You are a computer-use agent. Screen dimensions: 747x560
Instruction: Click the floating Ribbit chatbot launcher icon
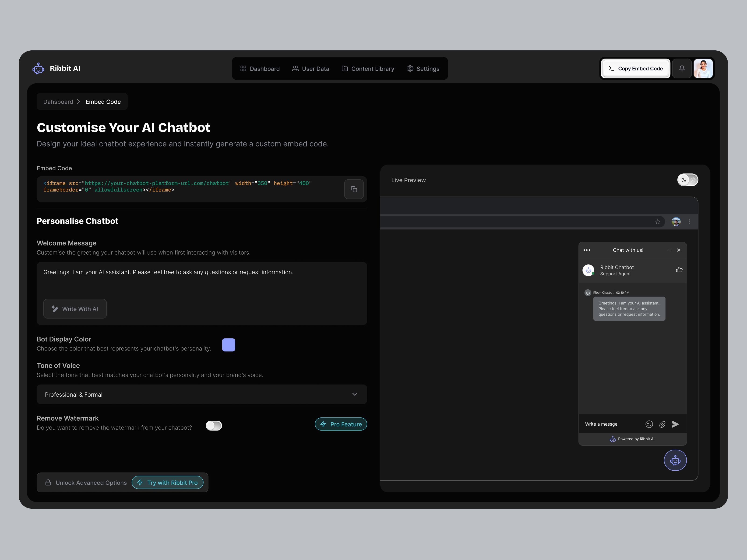click(x=675, y=460)
